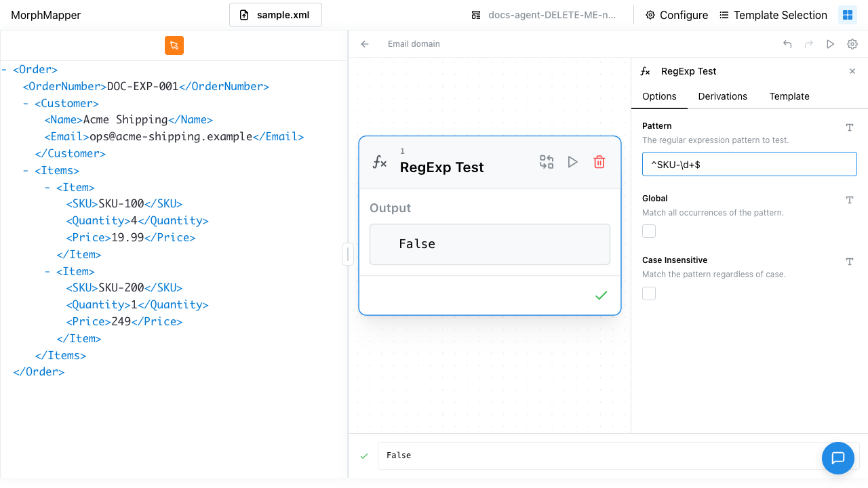
Task: Go back using the arrow beside Email domain
Action: (365, 44)
